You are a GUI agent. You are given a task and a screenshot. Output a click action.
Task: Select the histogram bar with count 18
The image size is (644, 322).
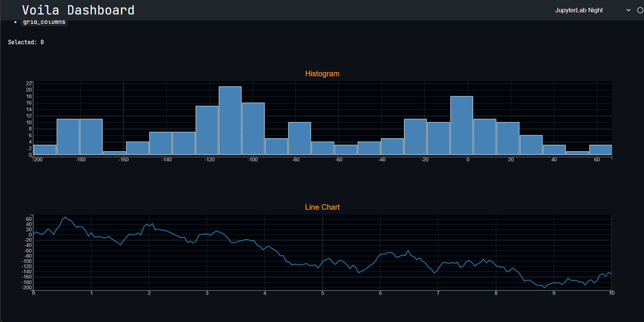click(462, 125)
